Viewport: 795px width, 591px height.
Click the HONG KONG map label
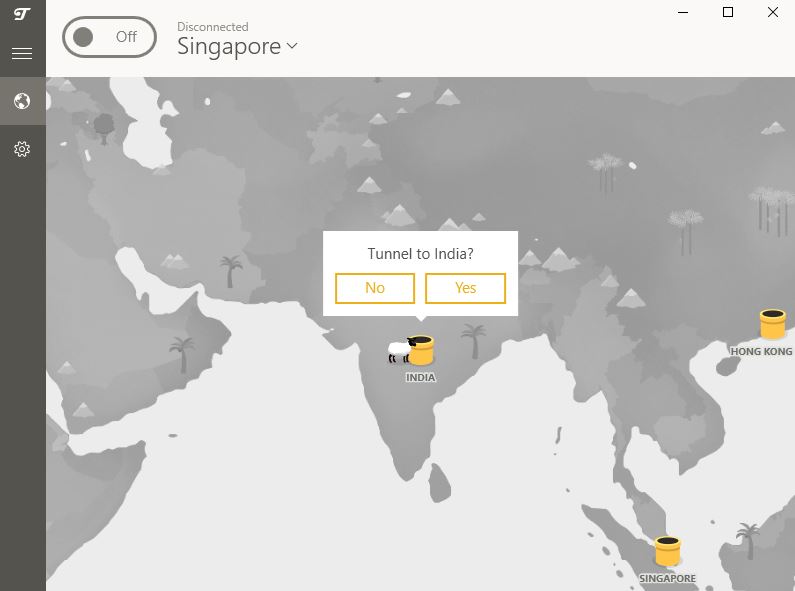(x=761, y=351)
